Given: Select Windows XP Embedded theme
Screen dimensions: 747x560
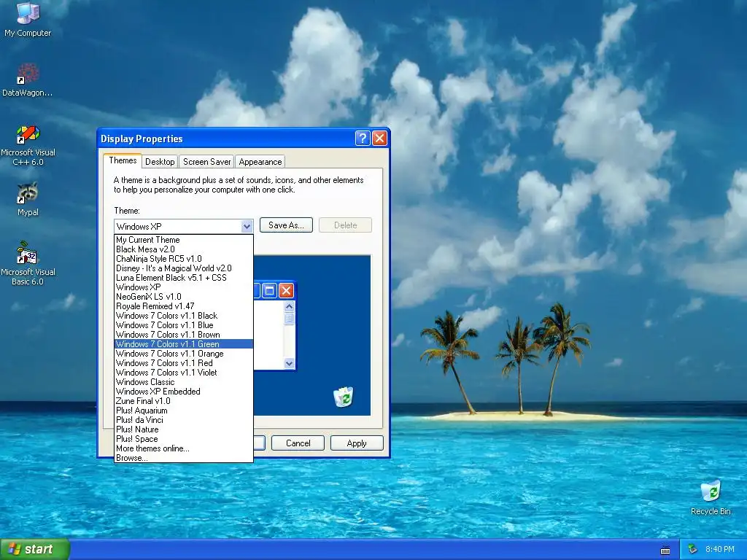Looking at the screenshot, I should (184, 392).
